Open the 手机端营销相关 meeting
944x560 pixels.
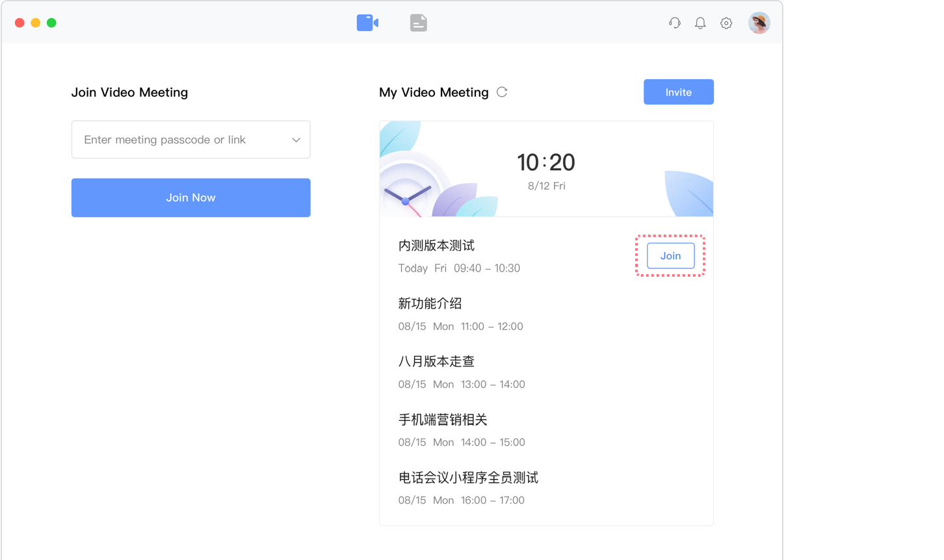[x=443, y=420]
